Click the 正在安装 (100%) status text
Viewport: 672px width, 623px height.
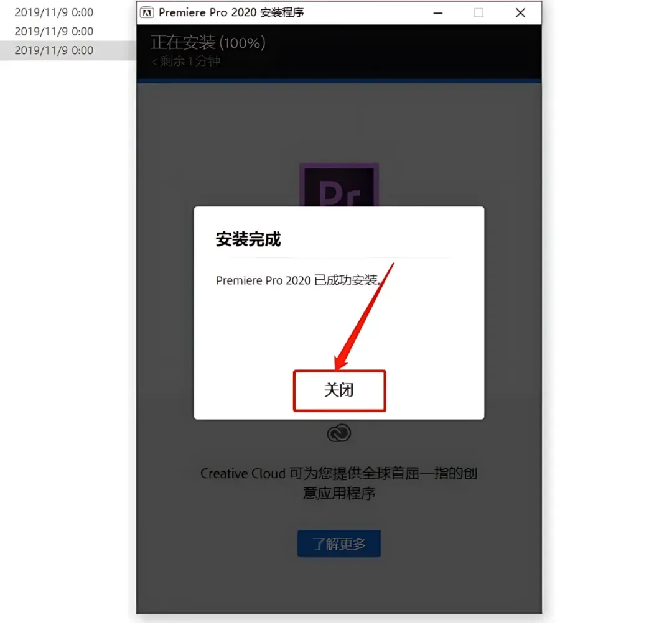(208, 43)
